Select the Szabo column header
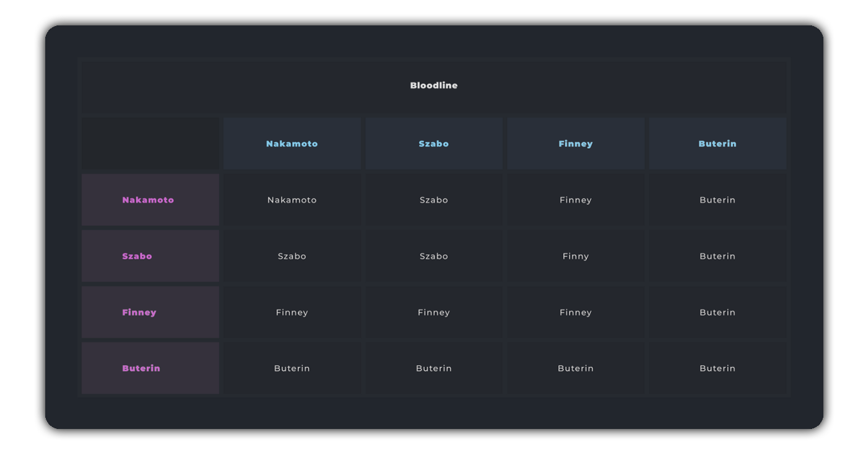This screenshot has width=868, height=455. click(434, 143)
